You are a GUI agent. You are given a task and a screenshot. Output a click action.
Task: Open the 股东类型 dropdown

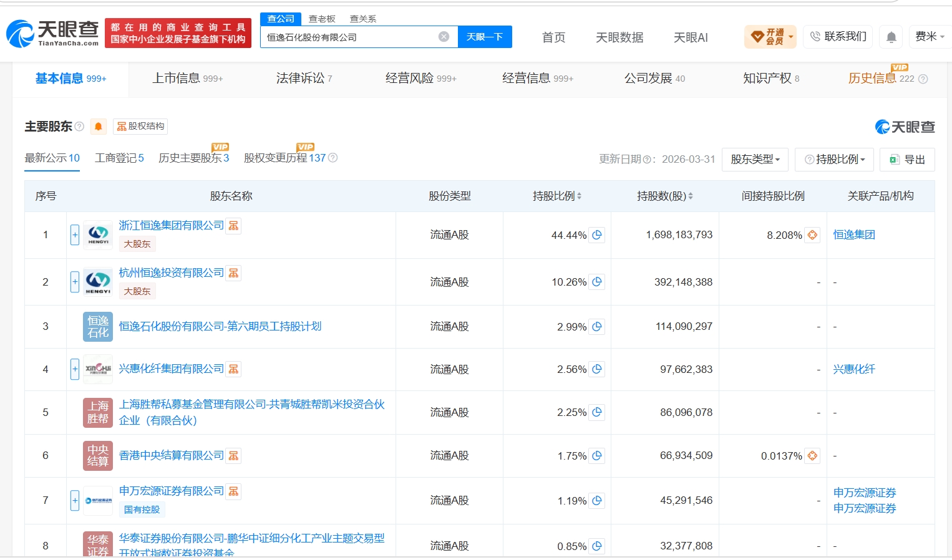pyautogui.click(x=755, y=160)
